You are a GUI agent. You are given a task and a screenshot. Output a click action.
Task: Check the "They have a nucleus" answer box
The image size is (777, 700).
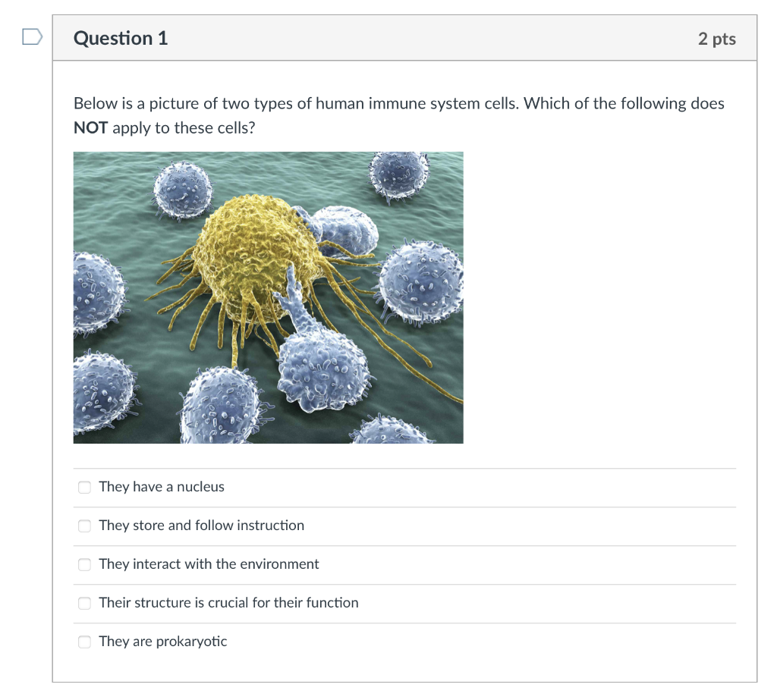pyautogui.click(x=84, y=487)
